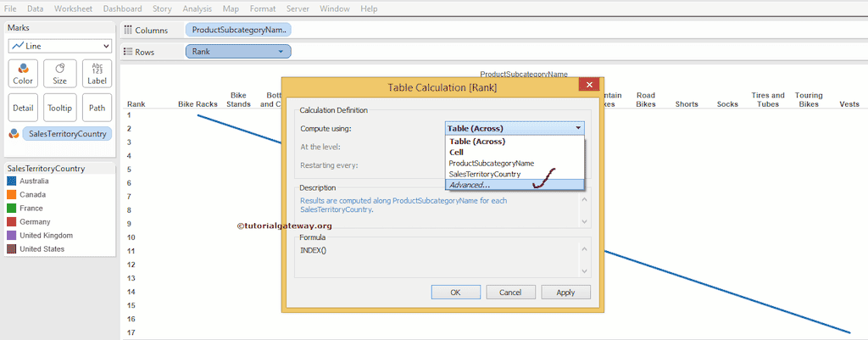This screenshot has width=868, height=340.
Task: Choose SalesTerritoryCountry in the dropdown list
Action: [x=515, y=174]
